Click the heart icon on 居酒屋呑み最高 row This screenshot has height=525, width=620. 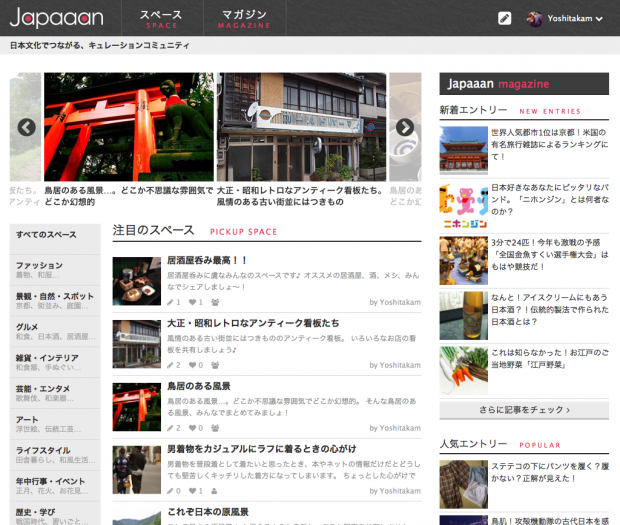point(193,302)
